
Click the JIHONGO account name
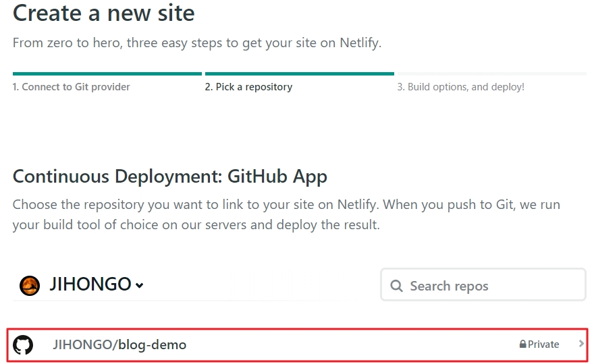click(x=90, y=284)
